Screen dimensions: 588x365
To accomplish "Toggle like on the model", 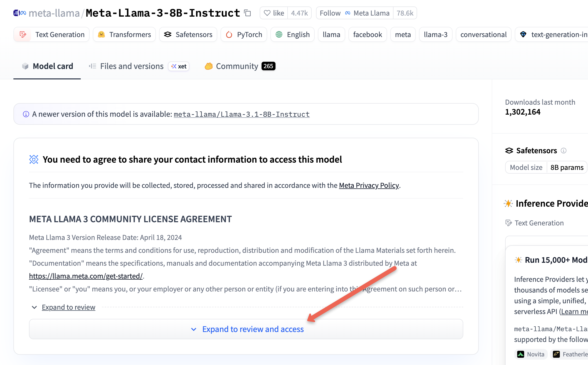I will pos(278,13).
